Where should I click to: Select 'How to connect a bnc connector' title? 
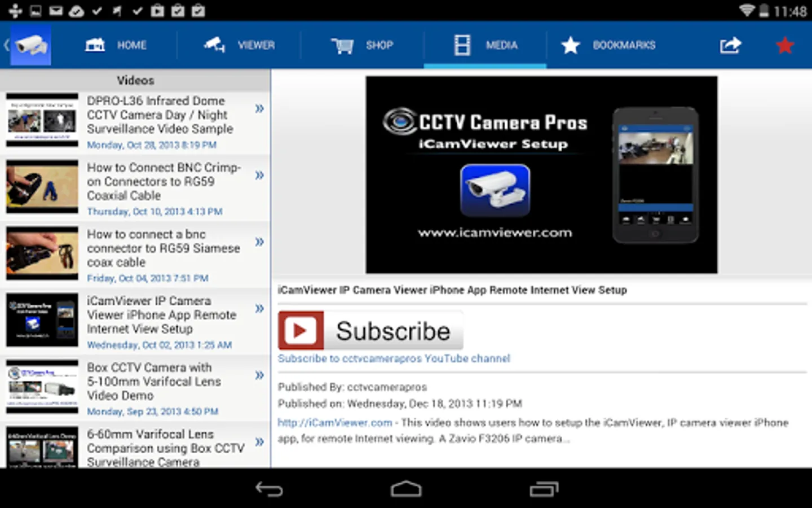pos(164,248)
